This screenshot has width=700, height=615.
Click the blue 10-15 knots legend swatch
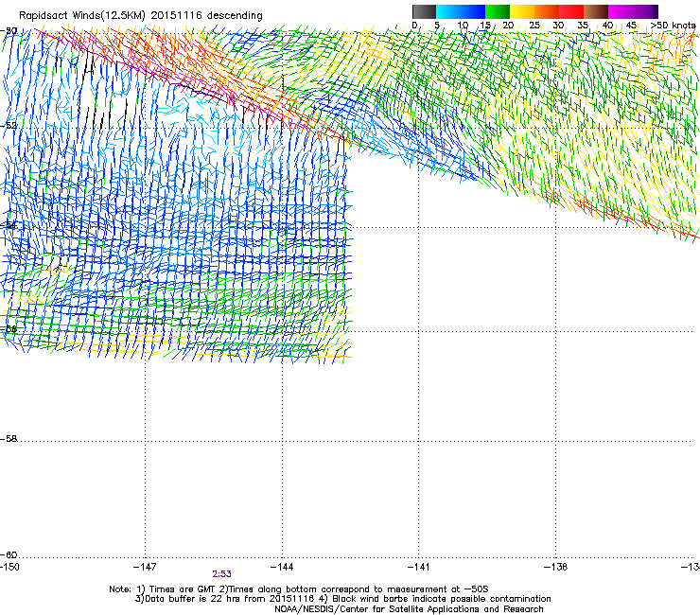click(473, 11)
